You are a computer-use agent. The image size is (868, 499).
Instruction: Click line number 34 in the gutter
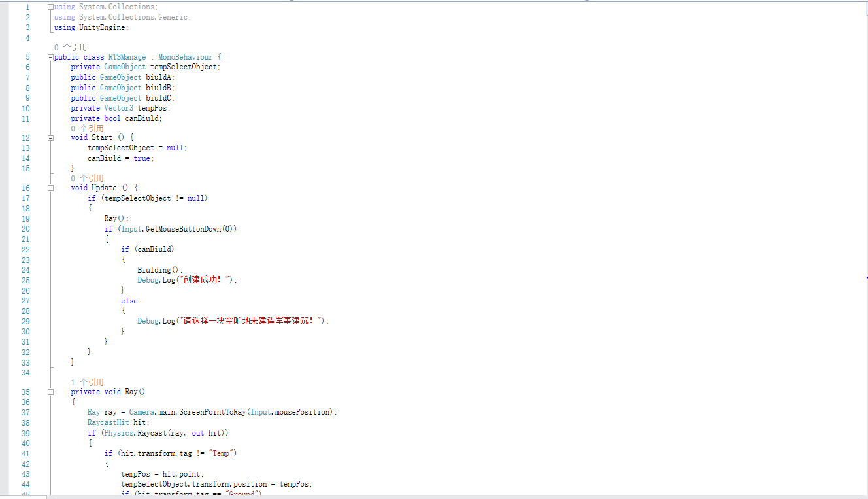[x=25, y=373]
